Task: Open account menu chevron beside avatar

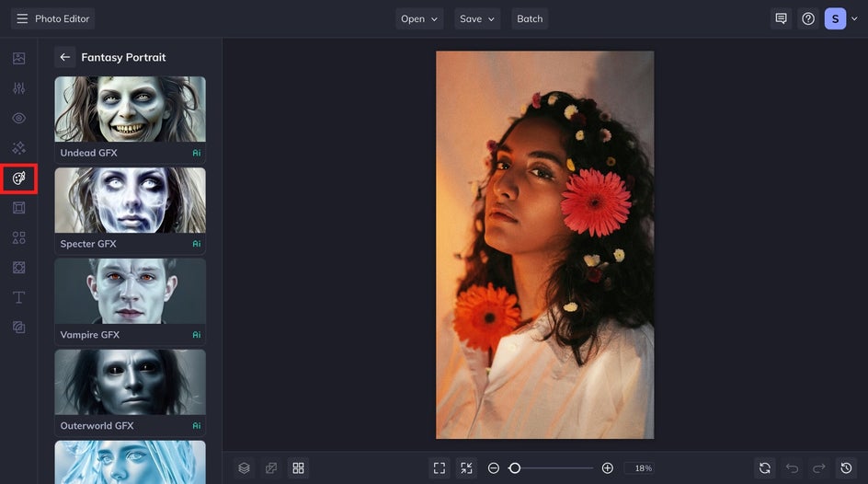Action: pos(854,18)
